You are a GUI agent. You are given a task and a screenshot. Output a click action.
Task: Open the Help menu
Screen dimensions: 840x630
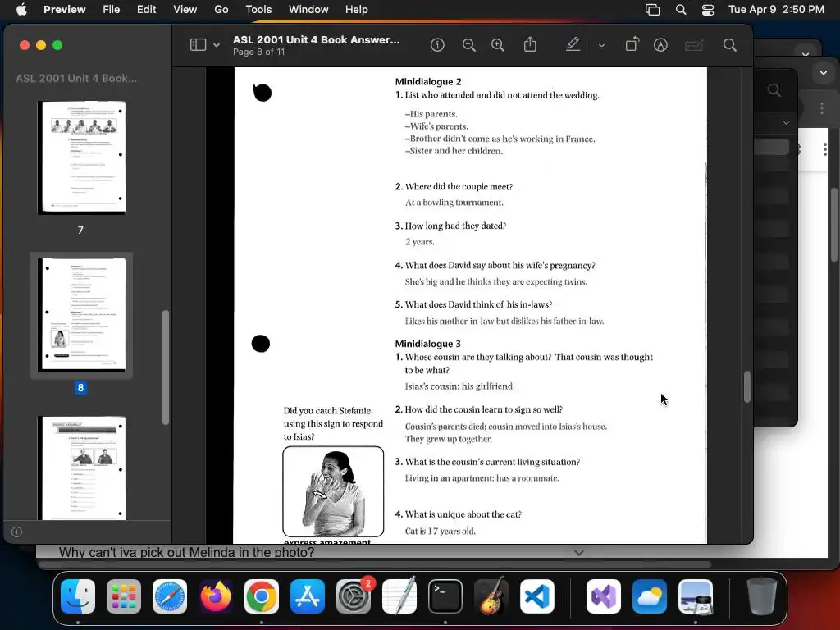click(356, 9)
